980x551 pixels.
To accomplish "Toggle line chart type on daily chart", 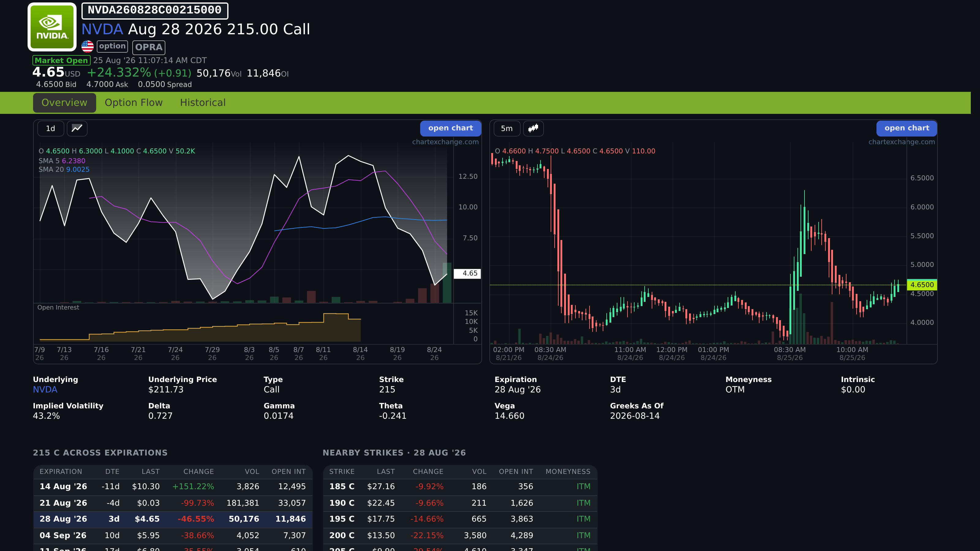I will 77,129.
